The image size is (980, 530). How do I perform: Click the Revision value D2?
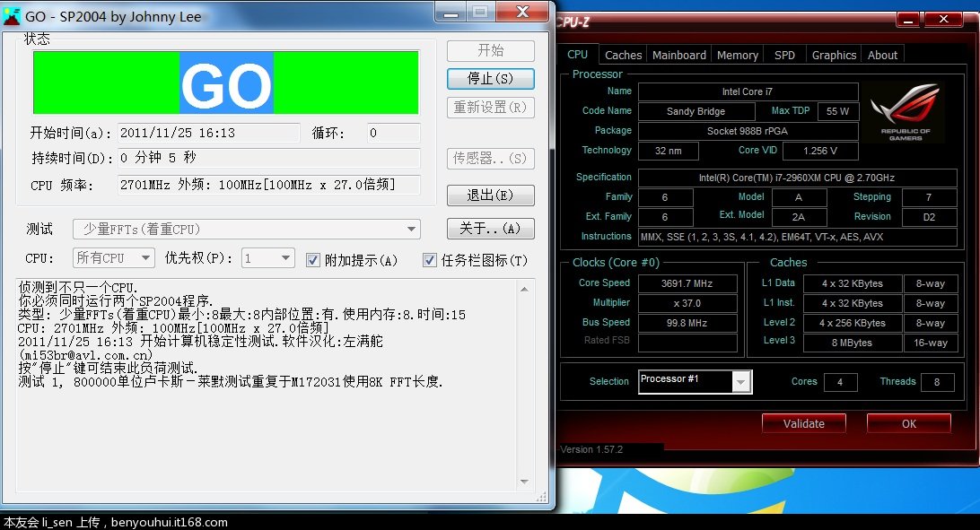929,217
